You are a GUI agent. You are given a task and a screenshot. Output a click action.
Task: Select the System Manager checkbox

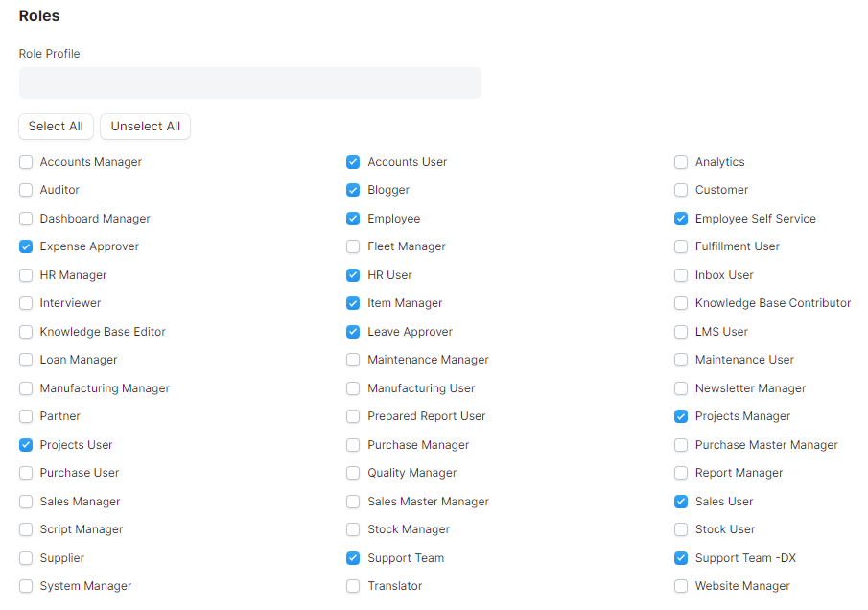[x=26, y=586]
